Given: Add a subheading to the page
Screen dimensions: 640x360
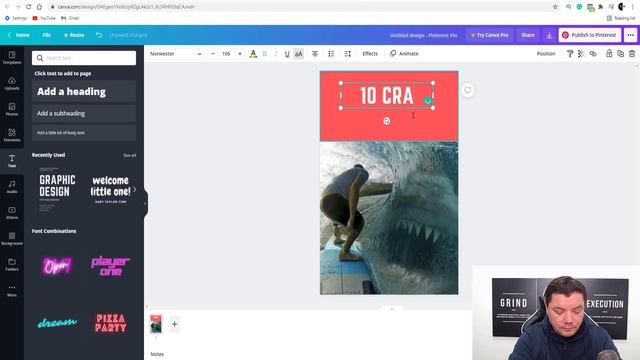Looking at the screenshot, I should click(x=84, y=113).
